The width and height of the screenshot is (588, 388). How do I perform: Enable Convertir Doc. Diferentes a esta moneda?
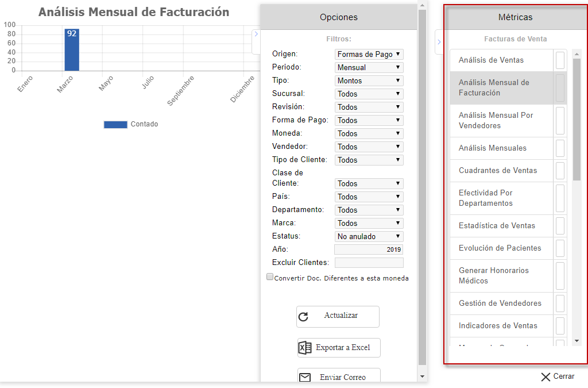click(x=270, y=277)
